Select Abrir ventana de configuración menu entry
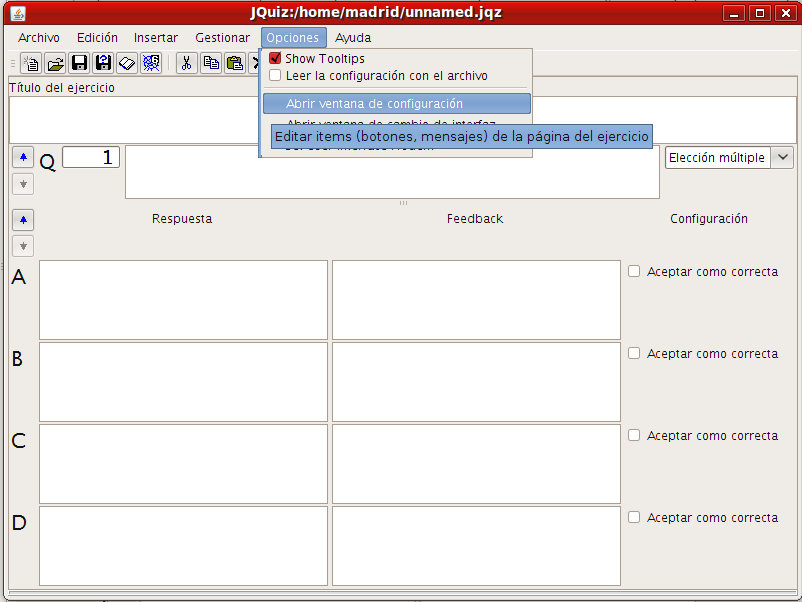This screenshot has width=802, height=602. pos(397,104)
